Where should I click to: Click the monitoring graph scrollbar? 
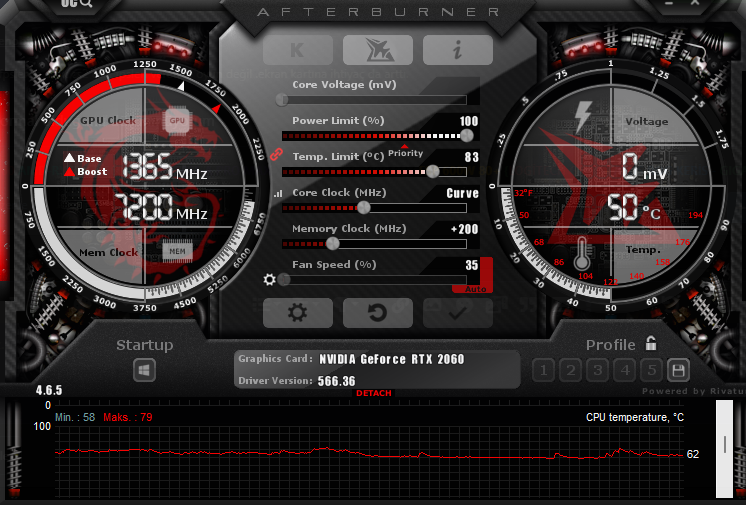725,449
